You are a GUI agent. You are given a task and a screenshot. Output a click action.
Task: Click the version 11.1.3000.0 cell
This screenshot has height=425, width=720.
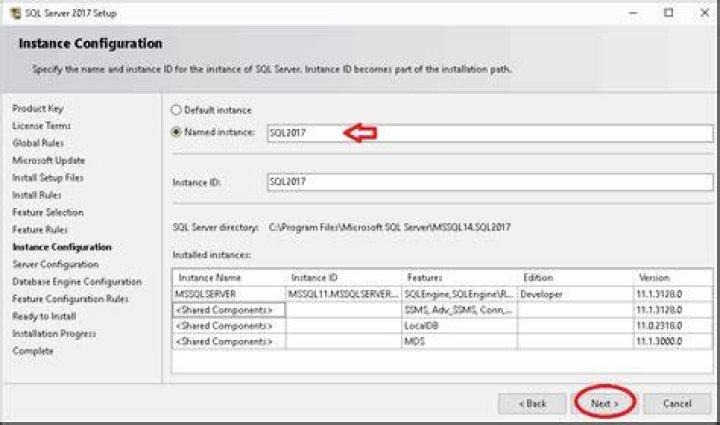point(673,341)
